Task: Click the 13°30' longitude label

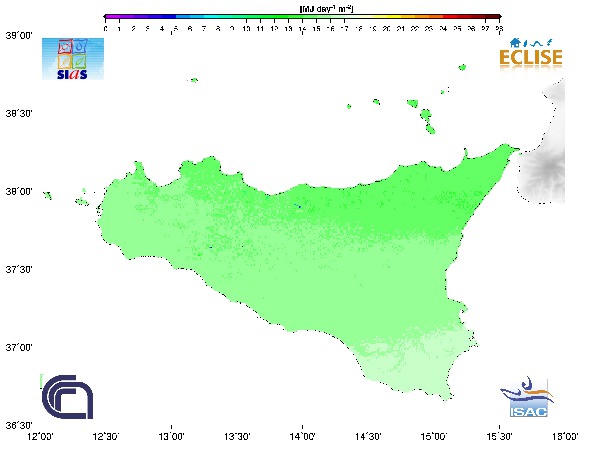Action: [237, 436]
